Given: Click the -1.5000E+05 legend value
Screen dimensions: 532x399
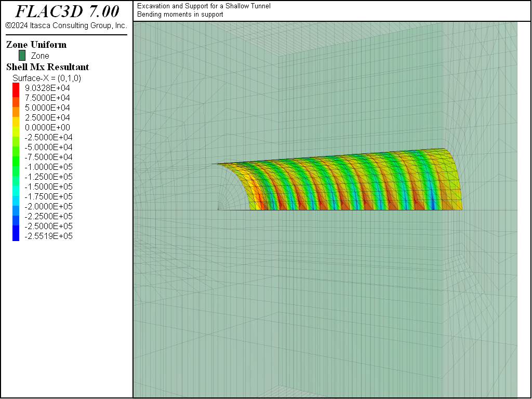Looking at the screenshot, I should point(48,187).
